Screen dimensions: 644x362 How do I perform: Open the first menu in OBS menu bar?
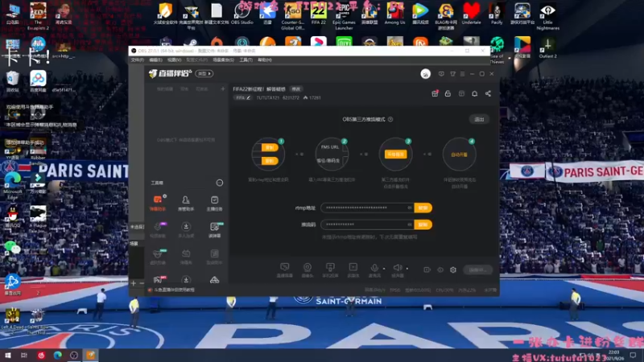pyautogui.click(x=138, y=60)
